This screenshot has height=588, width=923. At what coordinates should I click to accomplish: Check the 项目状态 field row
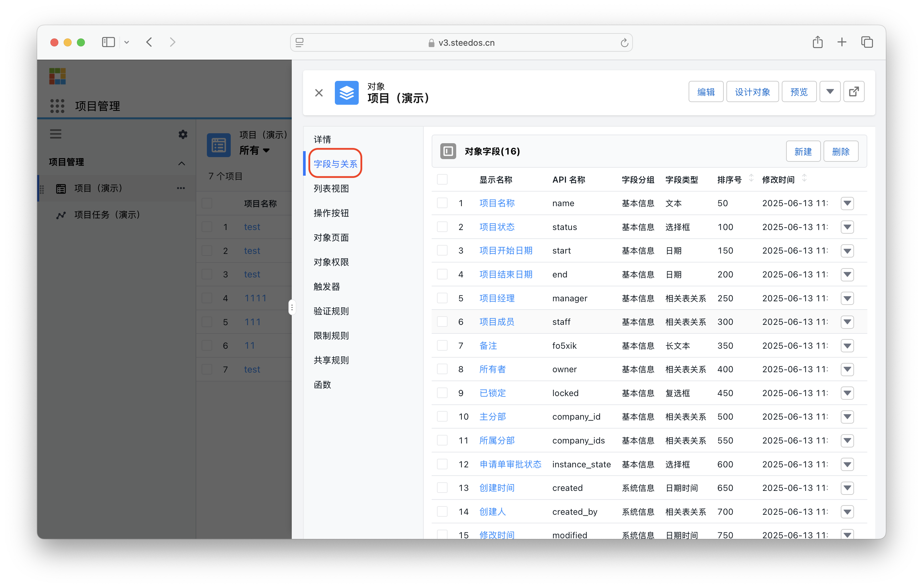(x=442, y=226)
